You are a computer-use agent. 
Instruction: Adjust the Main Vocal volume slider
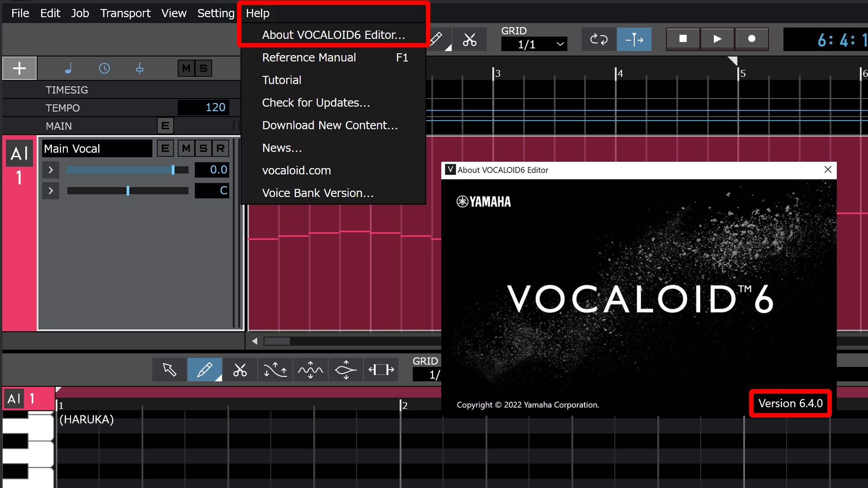pos(174,169)
